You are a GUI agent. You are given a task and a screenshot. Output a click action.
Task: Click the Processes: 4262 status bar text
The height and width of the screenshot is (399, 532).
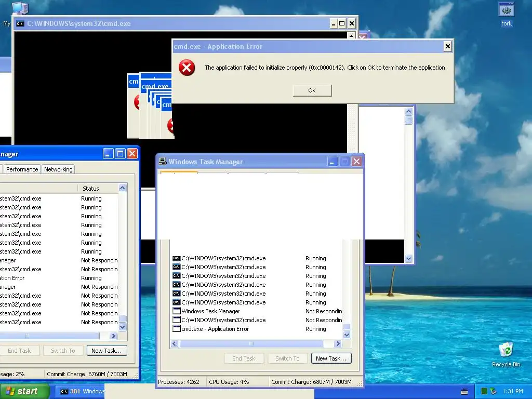click(179, 382)
